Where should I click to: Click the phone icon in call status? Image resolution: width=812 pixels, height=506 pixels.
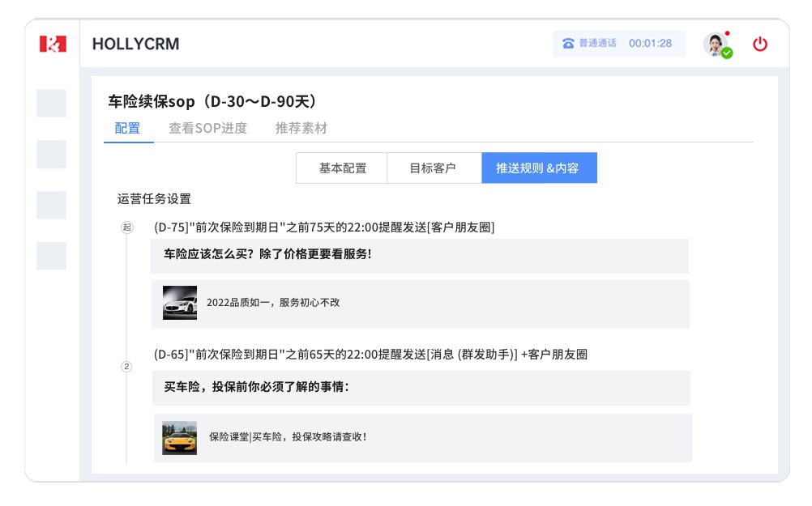click(x=568, y=44)
